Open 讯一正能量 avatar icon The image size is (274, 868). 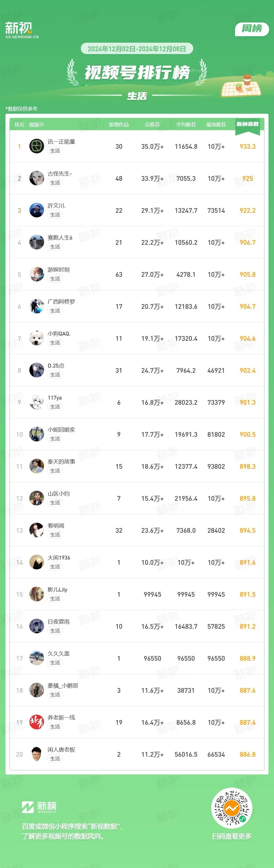[37, 146]
